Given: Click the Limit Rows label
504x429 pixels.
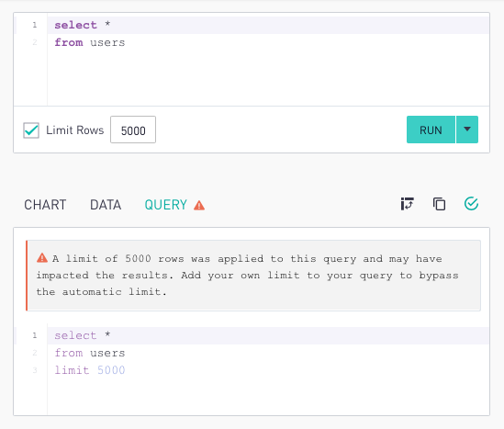Looking at the screenshot, I should tap(75, 130).
